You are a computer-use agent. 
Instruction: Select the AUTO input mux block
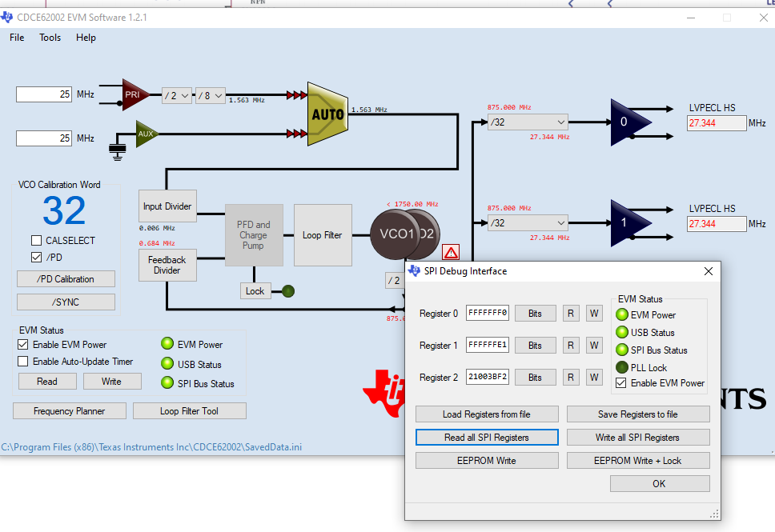(x=327, y=114)
